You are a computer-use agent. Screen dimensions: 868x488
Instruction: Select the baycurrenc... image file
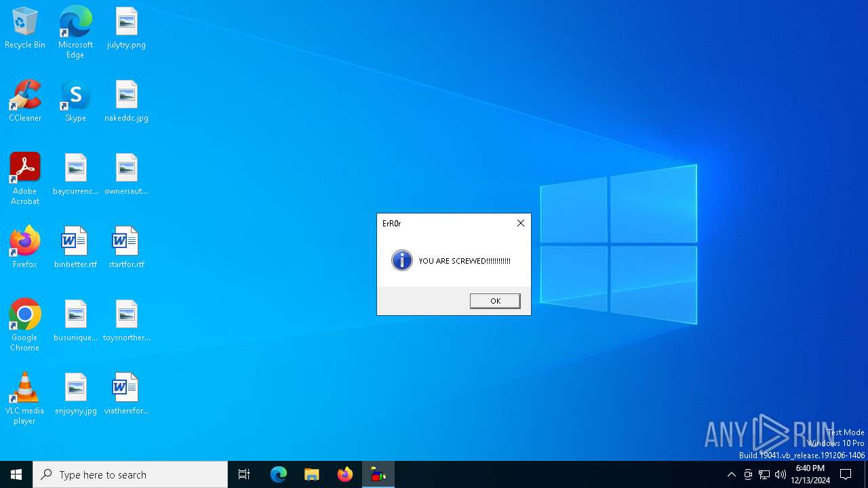coord(75,175)
